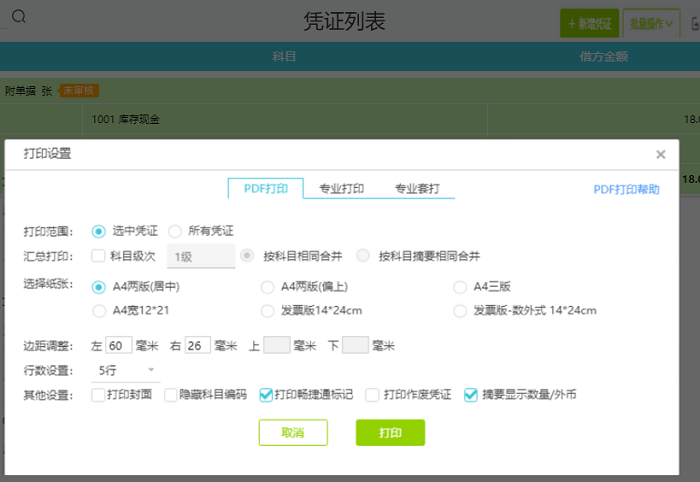Click the search magnifier icon
This screenshot has height=482, width=700.
(18, 17)
